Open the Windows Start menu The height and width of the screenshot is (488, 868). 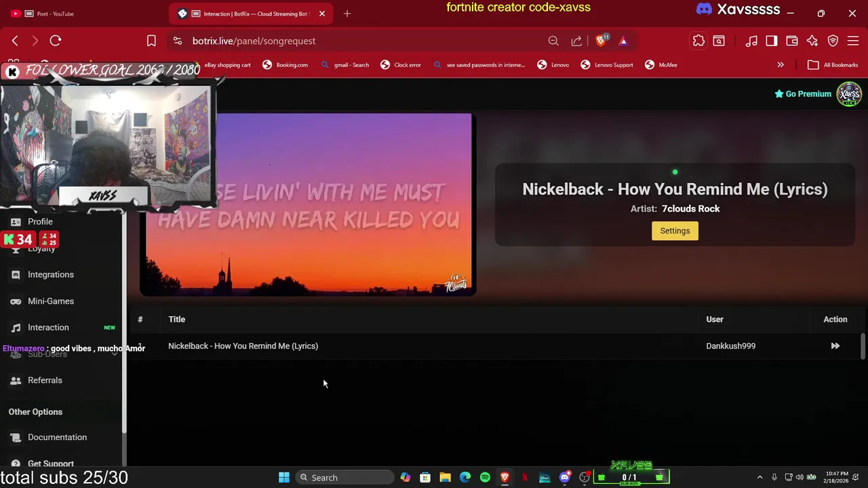(x=284, y=477)
